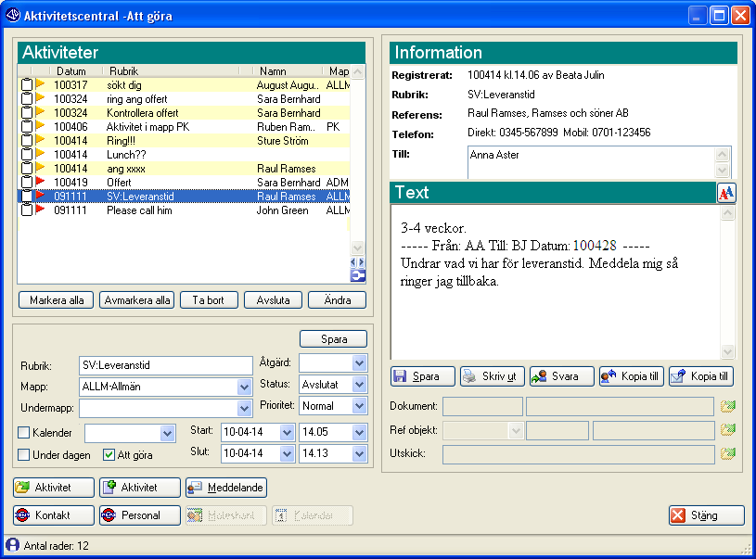The width and height of the screenshot is (756, 559).
Task: Click the user icon in the status bar
Action: (12, 545)
